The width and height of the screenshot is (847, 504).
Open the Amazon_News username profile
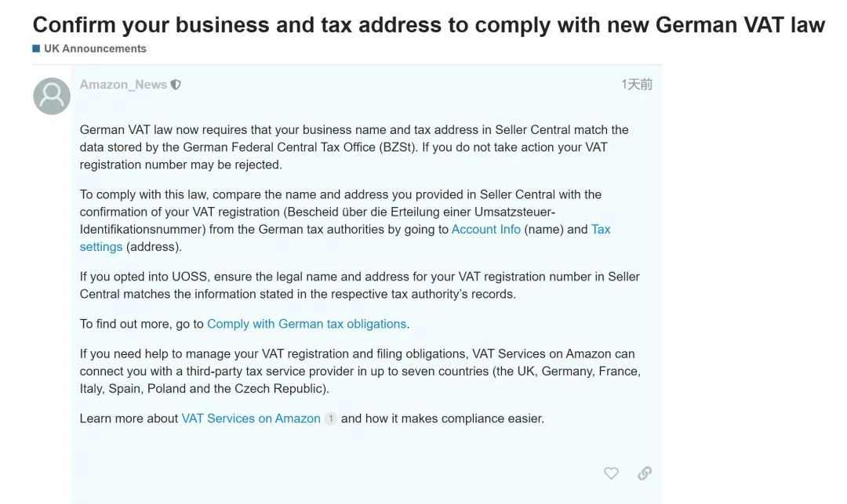coord(123,85)
